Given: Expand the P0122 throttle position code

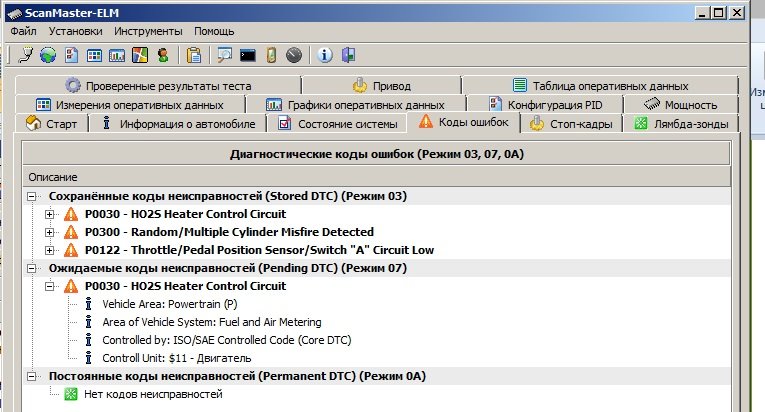Looking at the screenshot, I should (x=50, y=250).
